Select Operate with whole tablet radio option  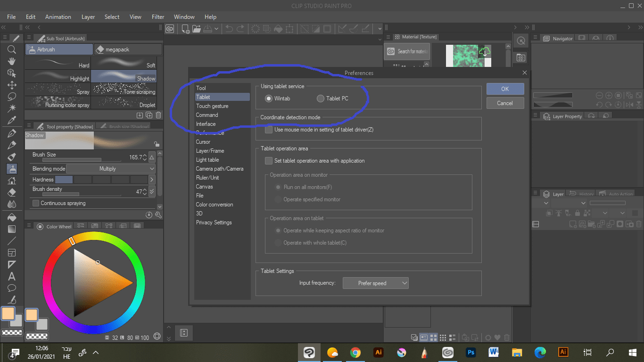[278, 243]
